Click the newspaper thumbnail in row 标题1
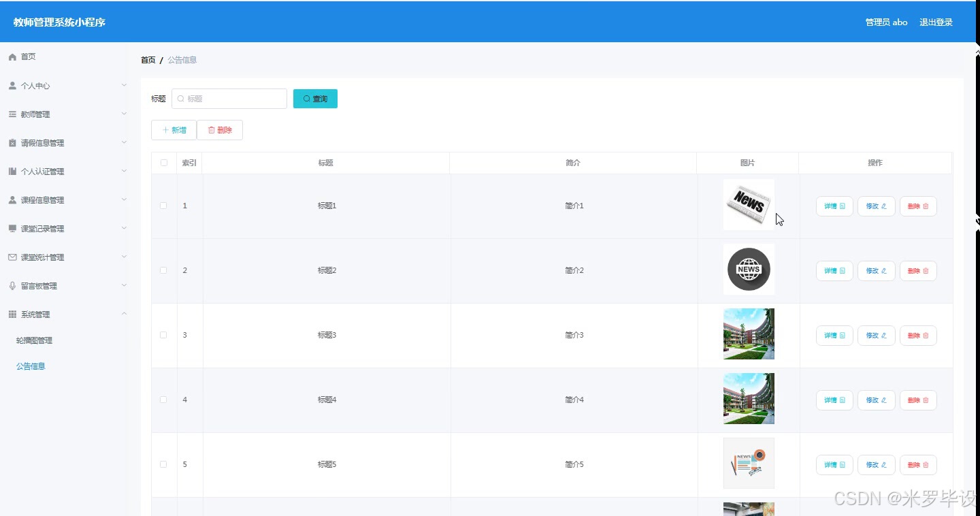This screenshot has height=516, width=980. [x=749, y=204]
